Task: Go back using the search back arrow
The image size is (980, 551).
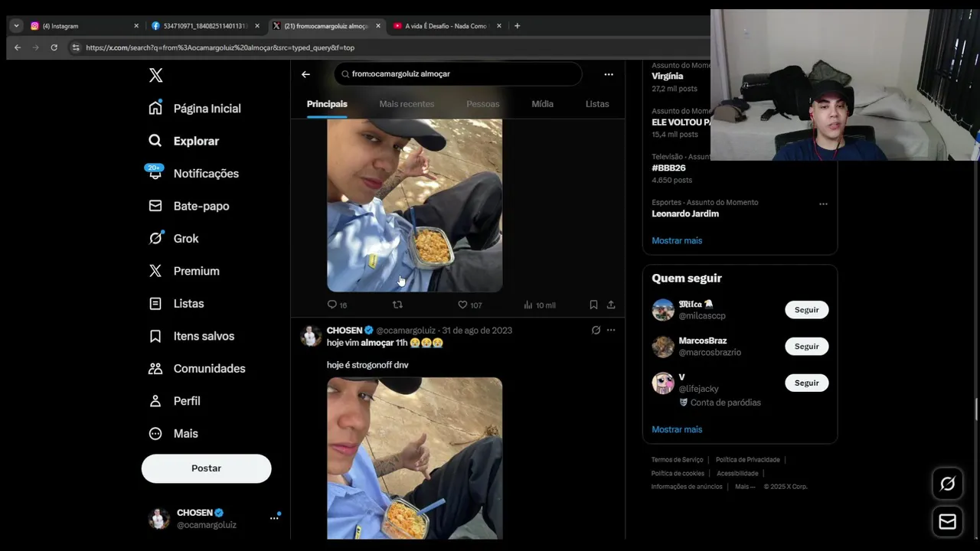Action: tap(305, 74)
